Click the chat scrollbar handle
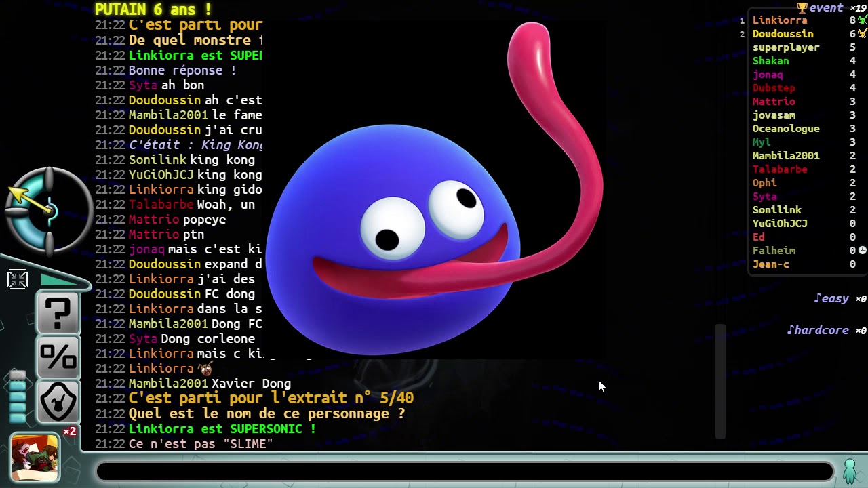The height and width of the screenshot is (488, 868). point(720,382)
